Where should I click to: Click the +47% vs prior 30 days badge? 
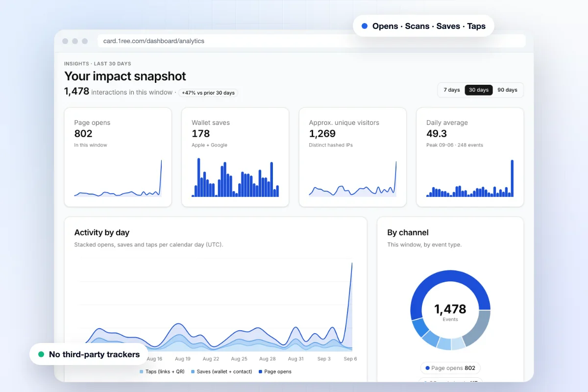point(208,93)
